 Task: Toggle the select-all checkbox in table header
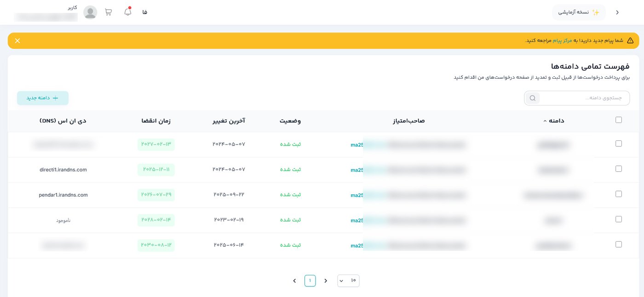tap(618, 120)
